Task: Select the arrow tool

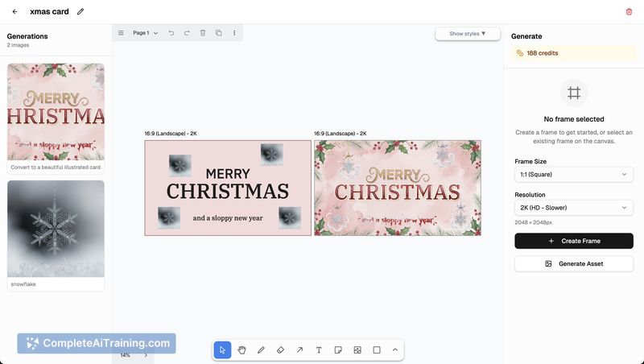Action: [x=299, y=350]
